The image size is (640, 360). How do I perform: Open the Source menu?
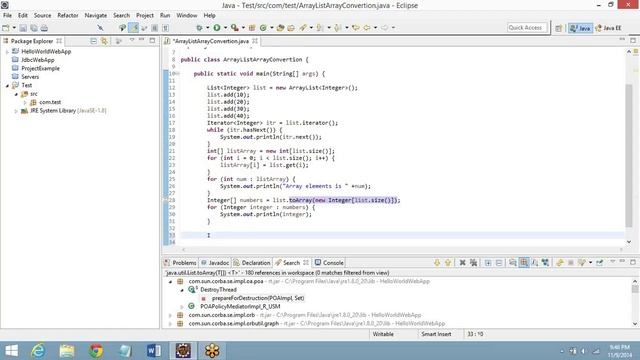point(42,15)
